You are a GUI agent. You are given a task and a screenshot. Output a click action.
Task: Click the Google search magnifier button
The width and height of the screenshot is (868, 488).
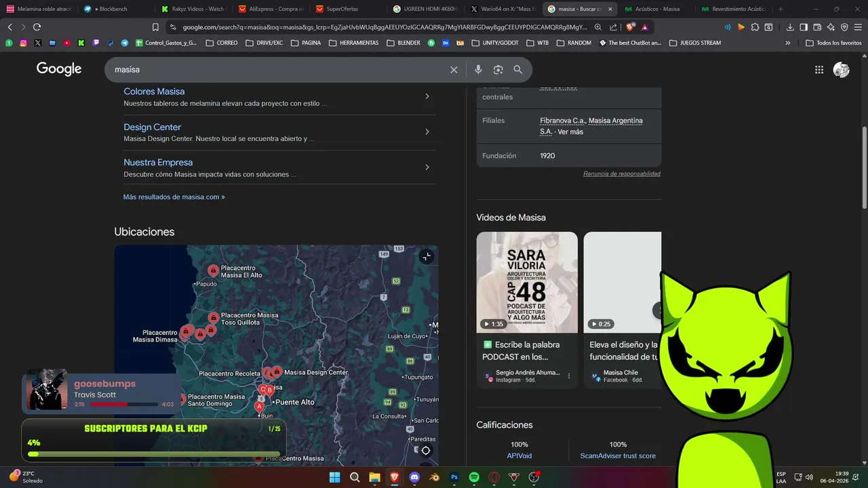518,70
